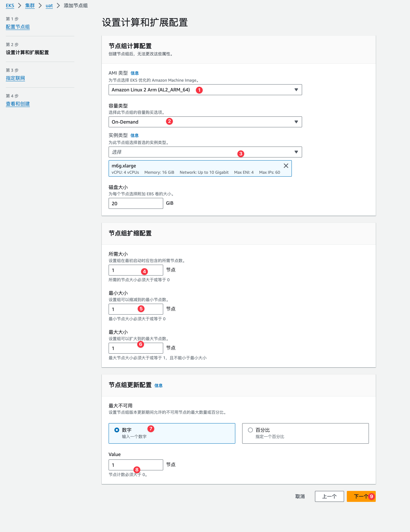Click the 最大大小 input field

pos(136,348)
